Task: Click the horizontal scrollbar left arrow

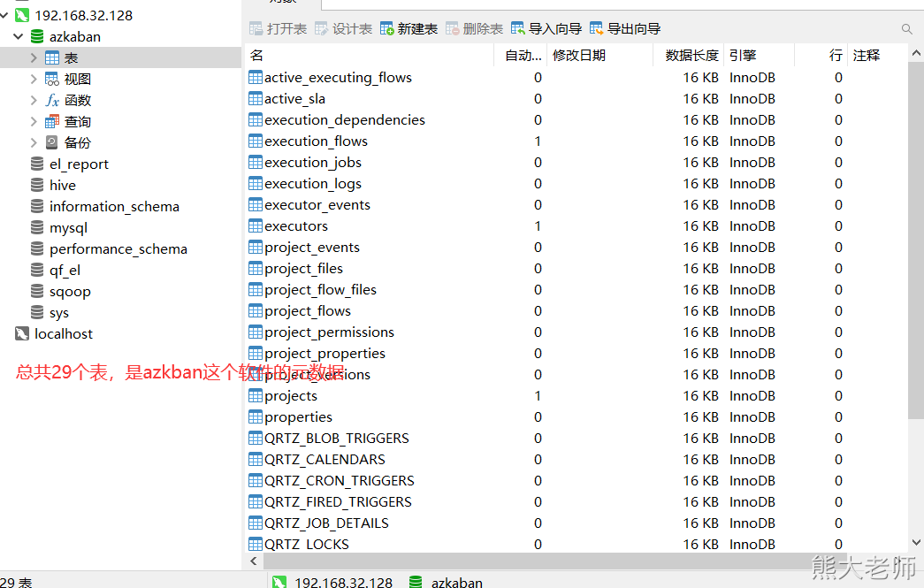Action: [x=254, y=561]
